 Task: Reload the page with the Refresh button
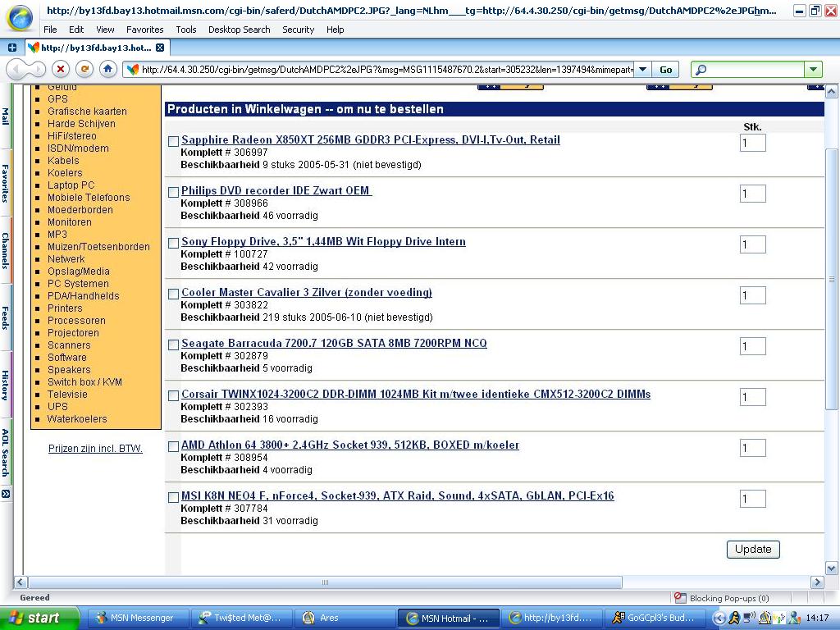[84, 69]
